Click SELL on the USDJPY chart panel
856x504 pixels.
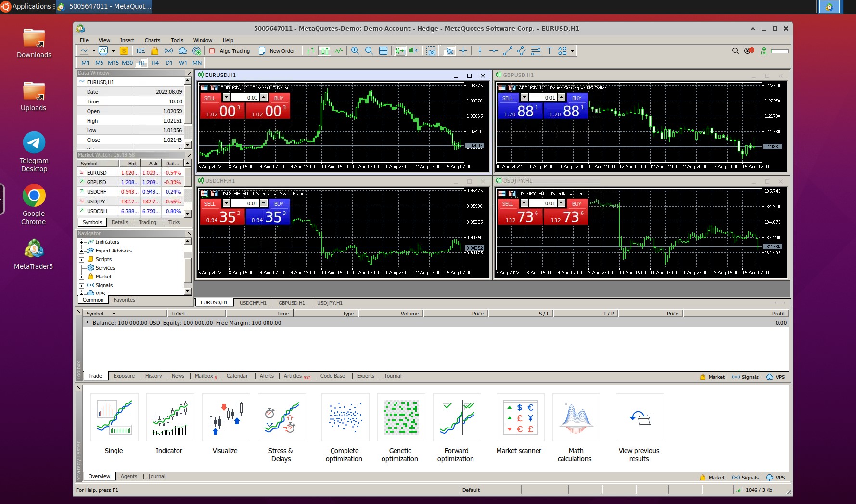[508, 203]
